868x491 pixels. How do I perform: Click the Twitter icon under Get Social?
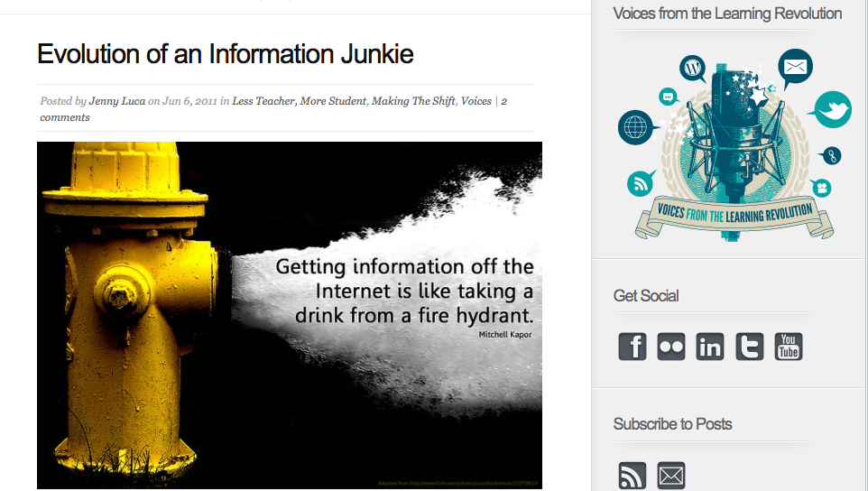(x=749, y=347)
